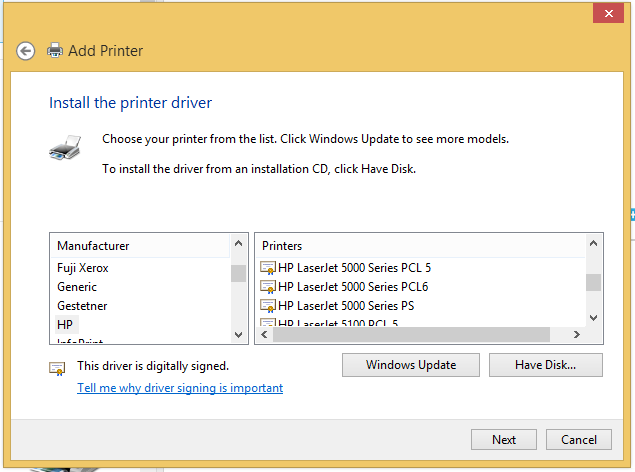Click the driver icon for LaserJet 5000 Series PS
Screen dimensions: 635x472
[x=268, y=305]
